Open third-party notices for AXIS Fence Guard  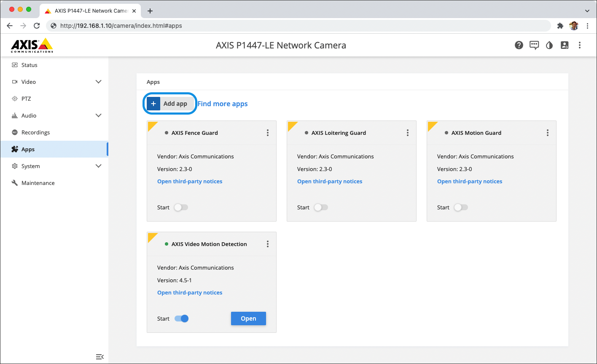tap(190, 181)
